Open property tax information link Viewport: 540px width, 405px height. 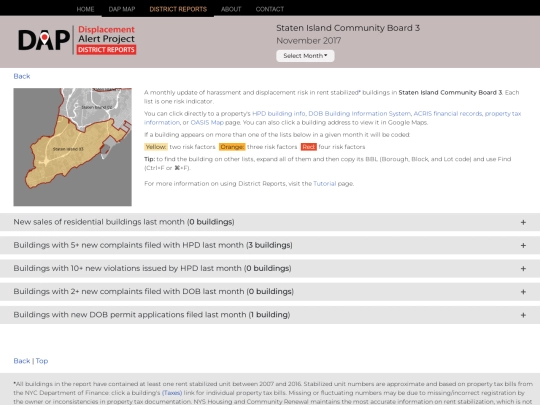pos(503,114)
